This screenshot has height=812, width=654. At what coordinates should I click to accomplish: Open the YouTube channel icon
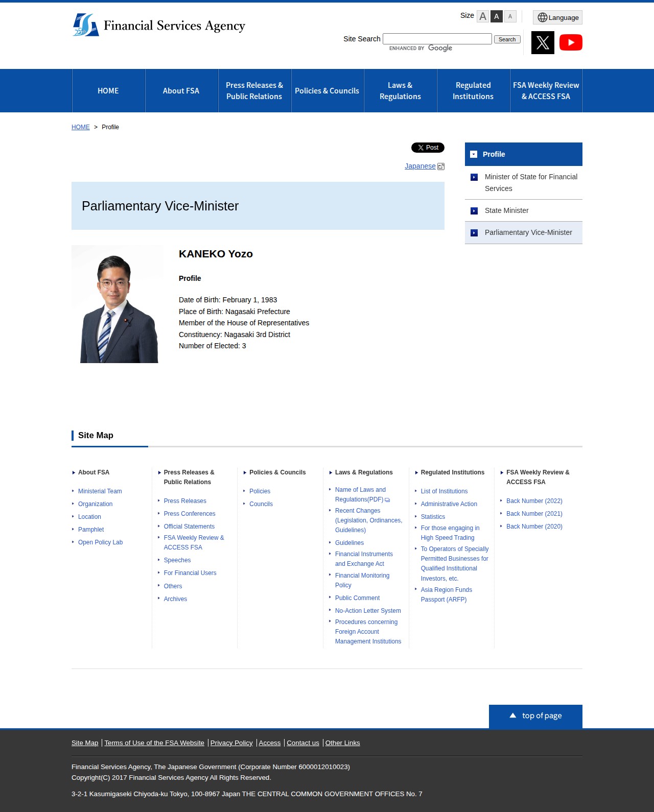click(x=571, y=42)
